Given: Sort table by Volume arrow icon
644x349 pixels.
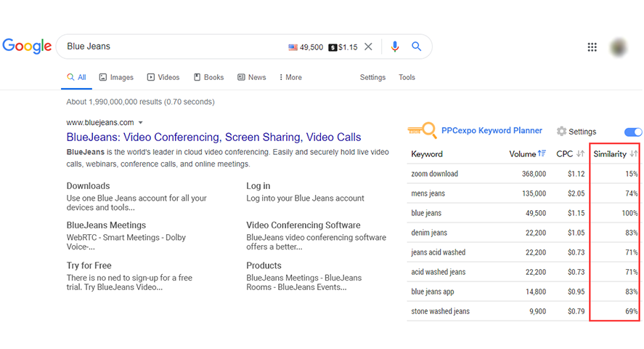Looking at the screenshot, I should 542,153.
